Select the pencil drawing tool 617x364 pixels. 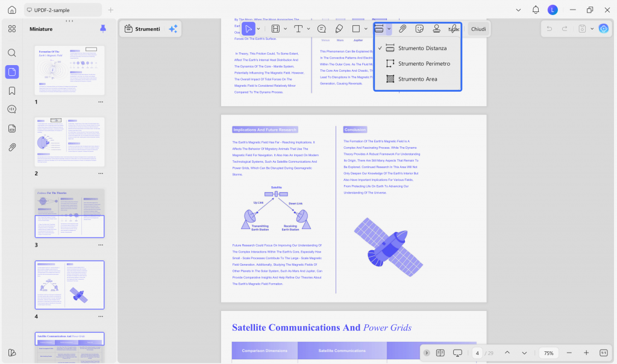[x=339, y=29]
